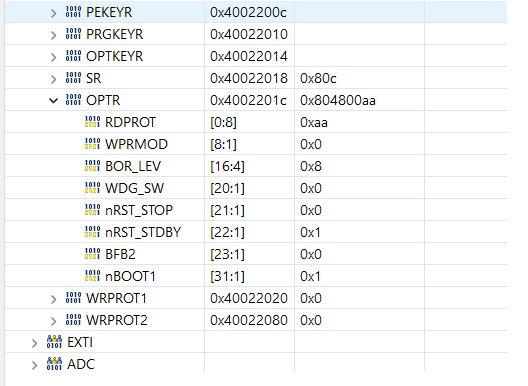Select the nRST_STOP field name
The width and height of the screenshot is (528, 386).
tap(139, 210)
